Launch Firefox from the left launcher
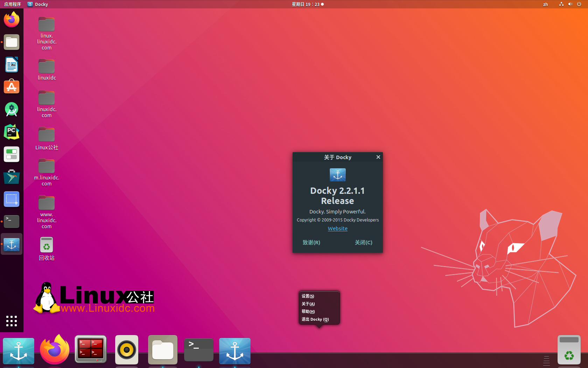 12,20
